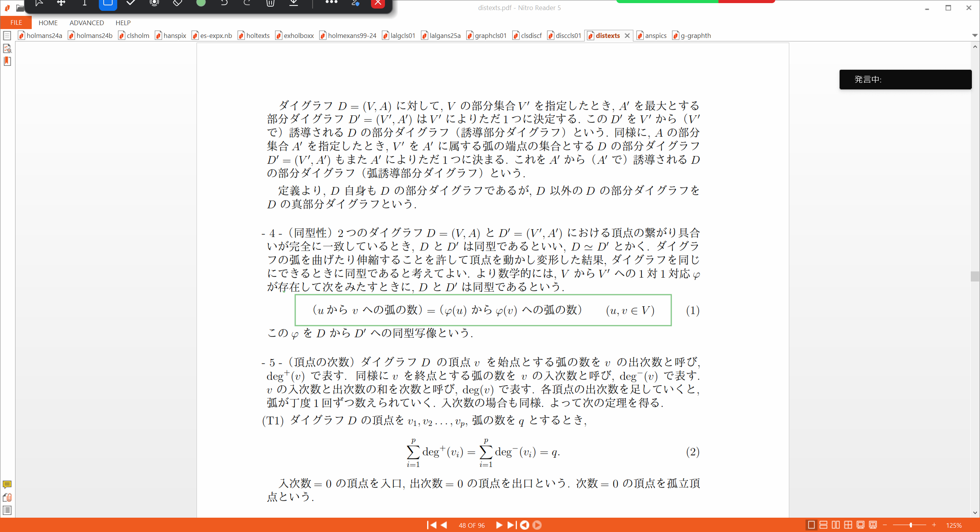Select the checkmark stamp tool
Viewport: 980px width, 532px height.
click(x=131, y=3)
